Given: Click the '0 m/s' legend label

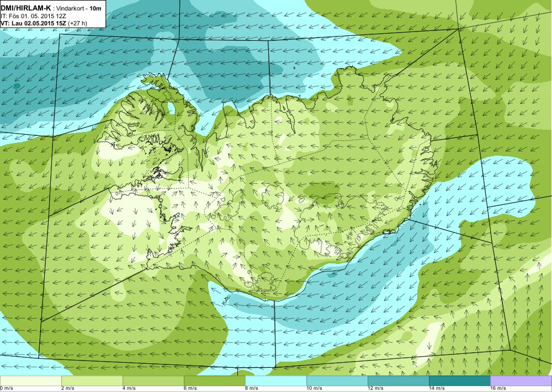Looking at the screenshot, I should point(7,389).
